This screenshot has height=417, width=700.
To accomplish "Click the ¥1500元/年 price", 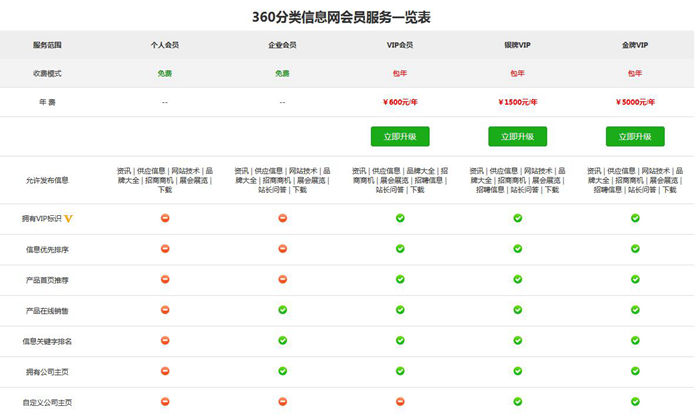I will (x=517, y=102).
